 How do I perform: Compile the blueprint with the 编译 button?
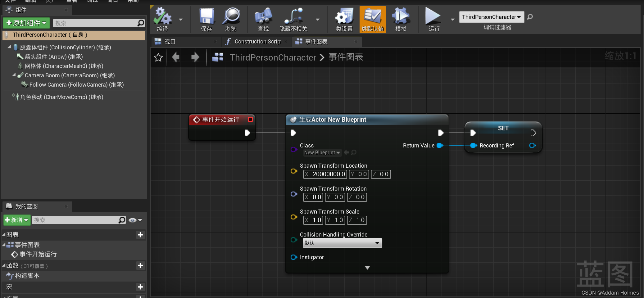(x=162, y=20)
